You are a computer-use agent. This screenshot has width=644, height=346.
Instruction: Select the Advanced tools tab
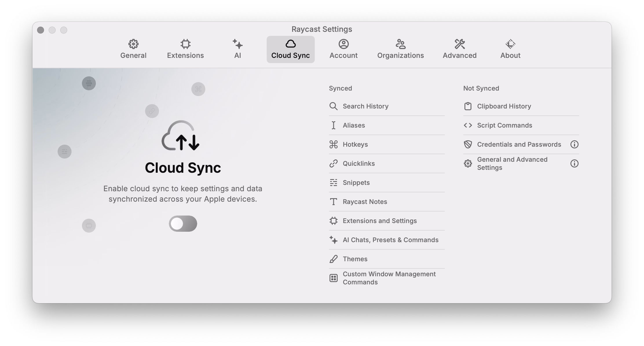pos(460,49)
